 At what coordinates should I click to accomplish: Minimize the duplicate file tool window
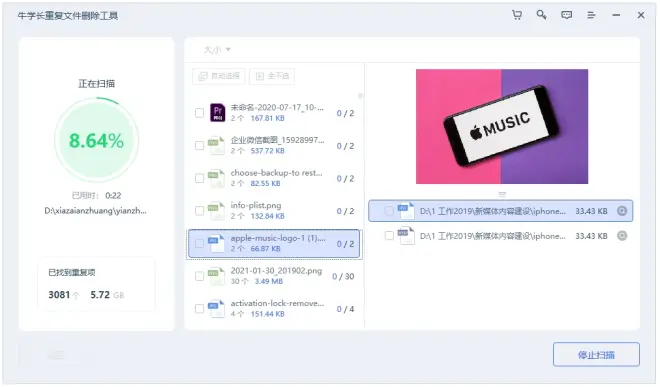point(616,15)
